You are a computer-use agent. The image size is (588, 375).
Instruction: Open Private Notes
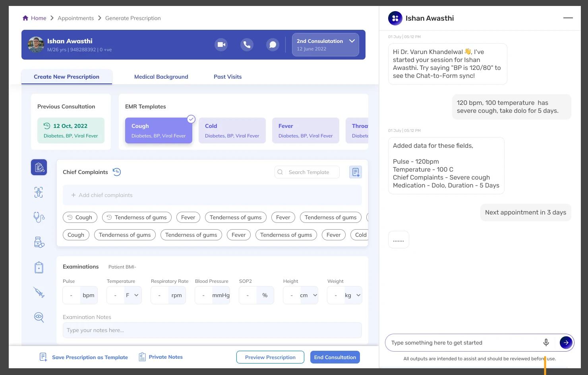(161, 357)
